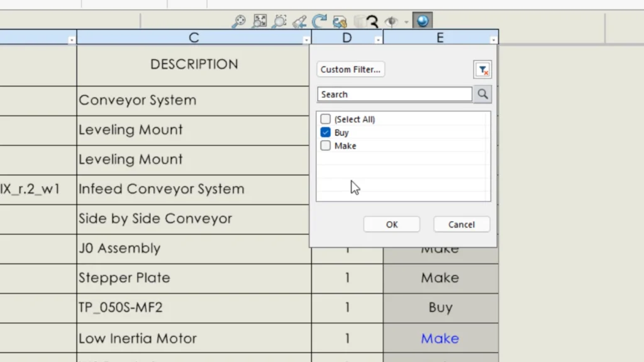644x362 pixels.
Task: Check the (Select All) checkbox
Action: (325, 119)
